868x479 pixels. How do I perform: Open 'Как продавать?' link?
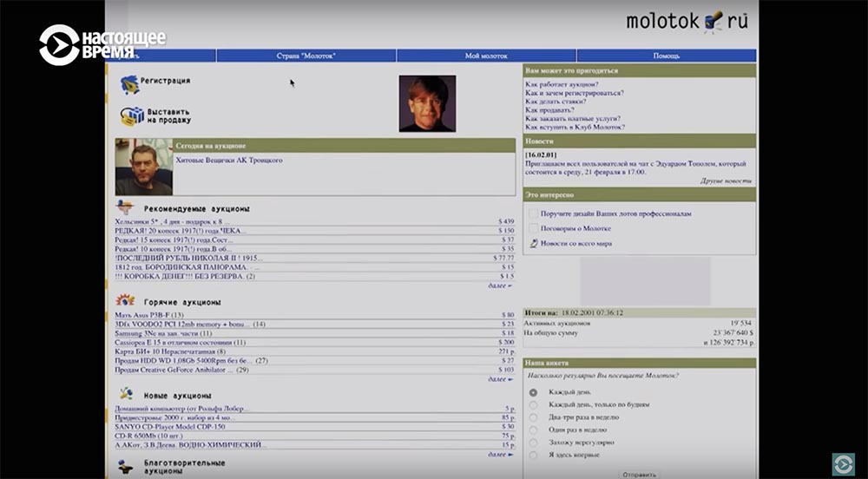[x=549, y=110]
